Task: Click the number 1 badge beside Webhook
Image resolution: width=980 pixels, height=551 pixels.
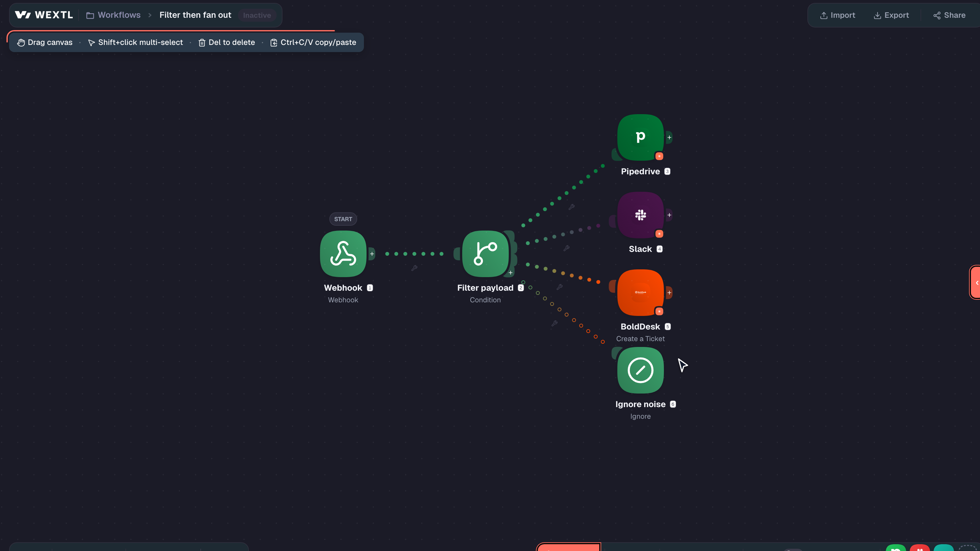Action: 370,288
